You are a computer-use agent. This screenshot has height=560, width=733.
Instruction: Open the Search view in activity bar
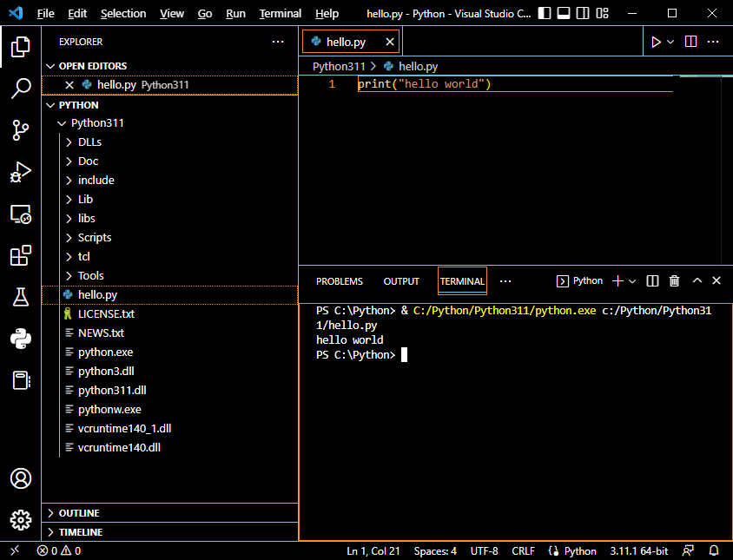tap(21, 88)
